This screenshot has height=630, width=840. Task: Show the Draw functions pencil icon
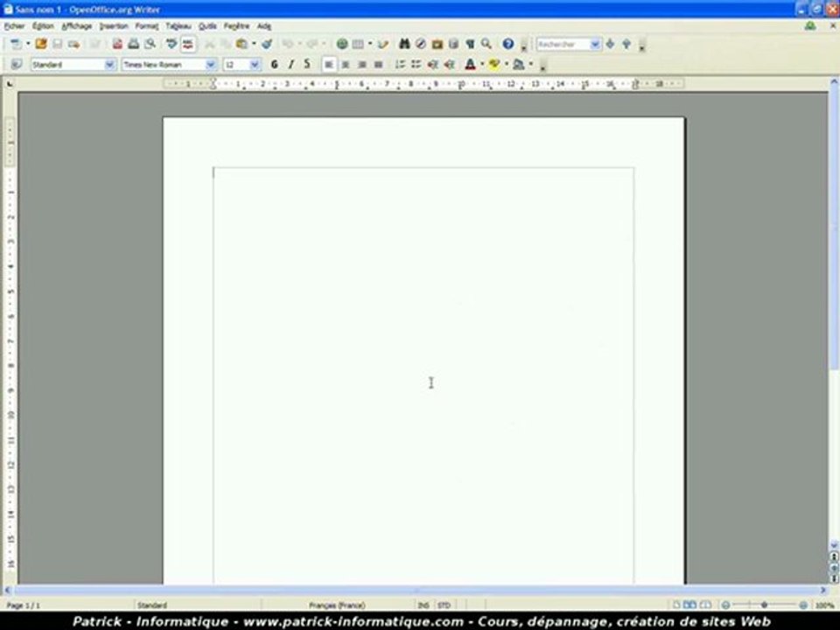click(382, 45)
